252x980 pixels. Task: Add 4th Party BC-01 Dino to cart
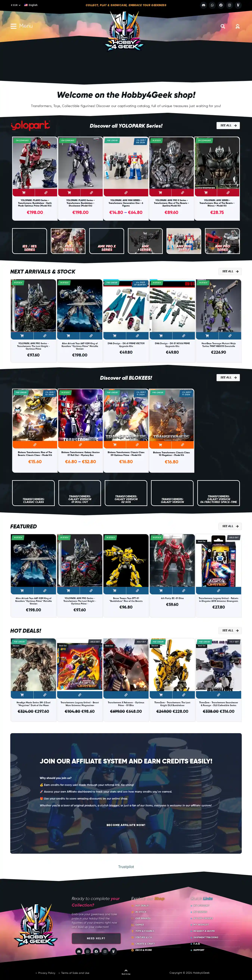click(x=161, y=591)
